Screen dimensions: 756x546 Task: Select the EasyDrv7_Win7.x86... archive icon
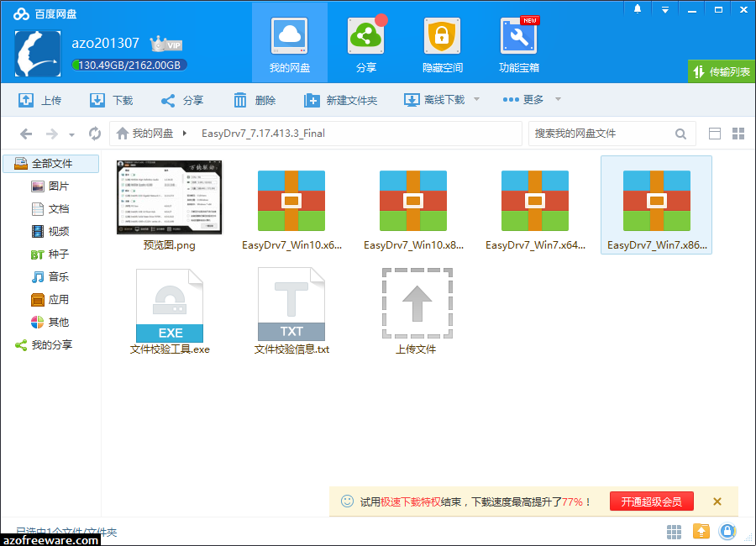pyautogui.click(x=657, y=201)
